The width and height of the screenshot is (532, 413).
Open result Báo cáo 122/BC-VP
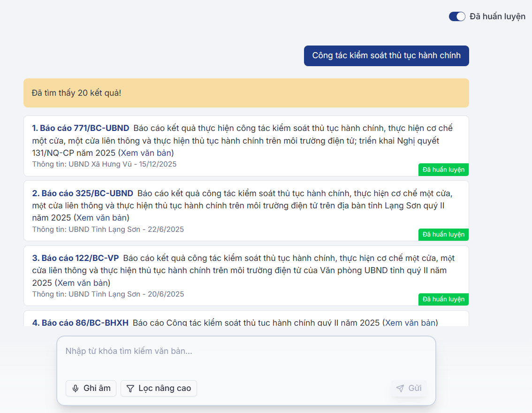[x=75, y=258]
